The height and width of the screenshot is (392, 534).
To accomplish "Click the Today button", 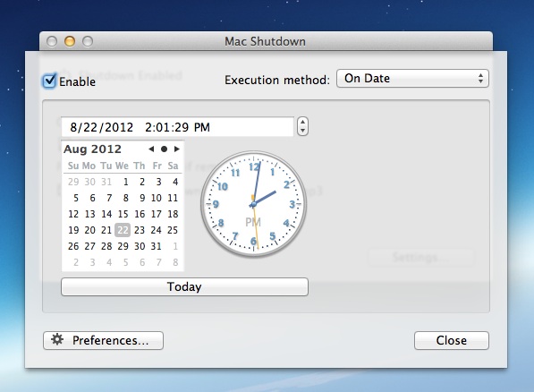I will tap(184, 286).
